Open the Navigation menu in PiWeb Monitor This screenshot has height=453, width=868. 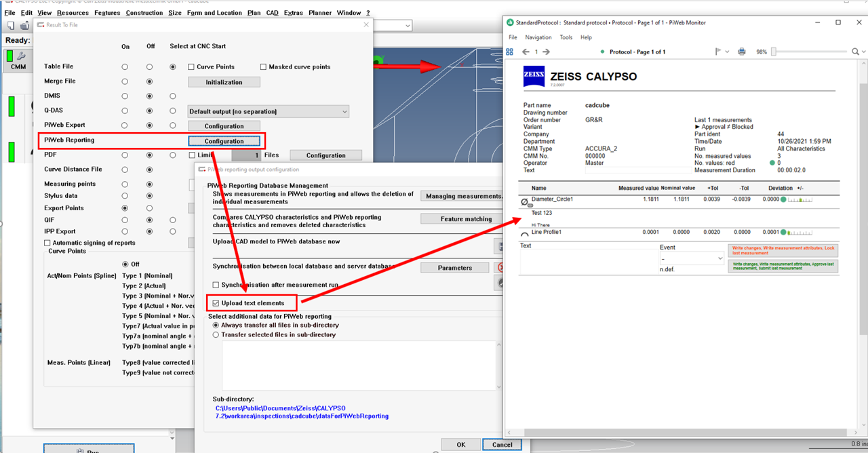[538, 37]
